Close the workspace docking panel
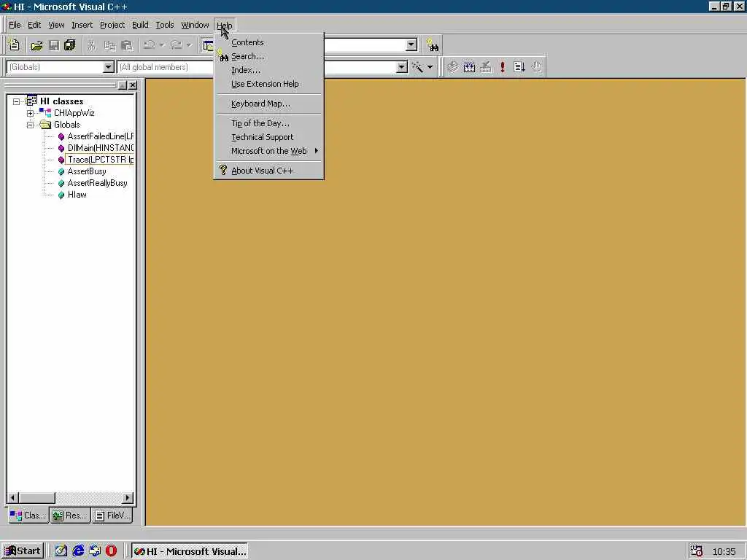 [x=133, y=85]
